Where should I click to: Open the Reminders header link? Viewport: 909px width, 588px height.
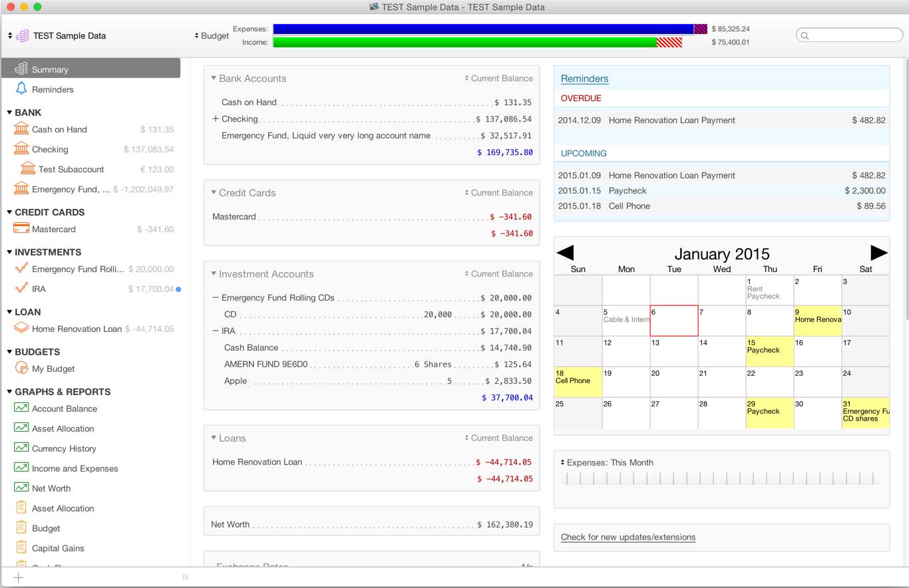[584, 78]
